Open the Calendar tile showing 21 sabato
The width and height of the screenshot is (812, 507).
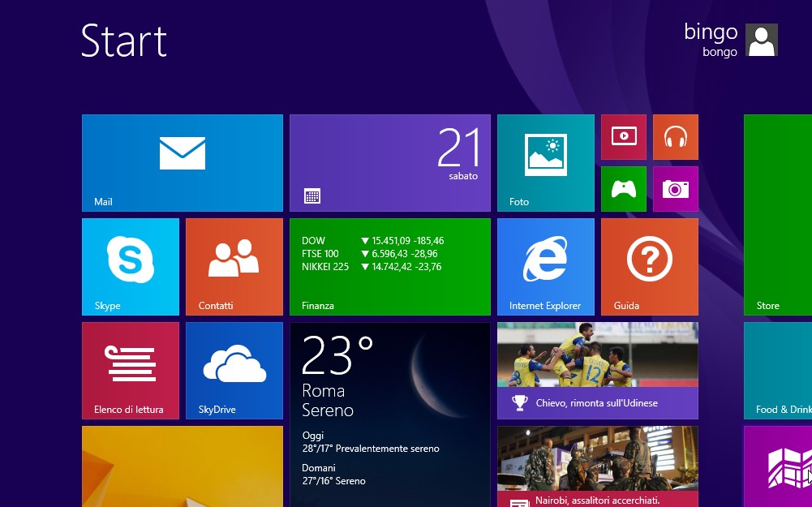pyautogui.click(x=390, y=163)
